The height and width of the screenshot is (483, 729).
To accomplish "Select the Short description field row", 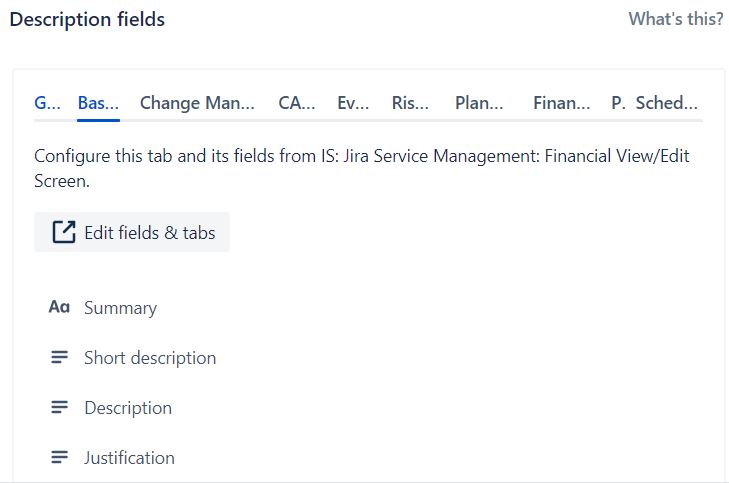I will coord(369,357).
